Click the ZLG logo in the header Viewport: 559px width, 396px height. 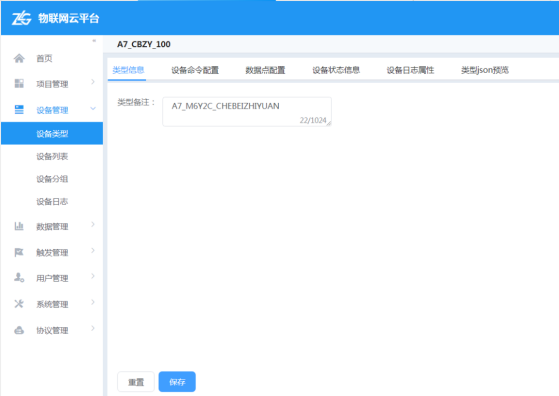point(21,18)
